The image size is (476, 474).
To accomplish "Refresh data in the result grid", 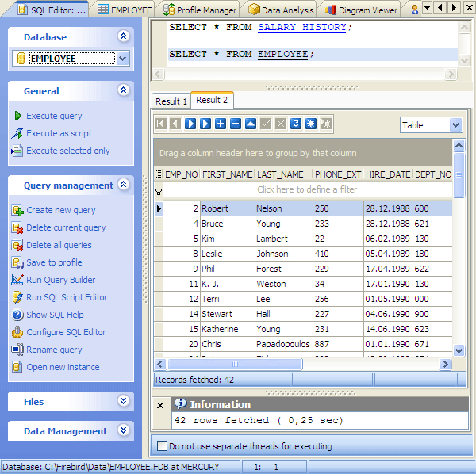I will coord(296,124).
